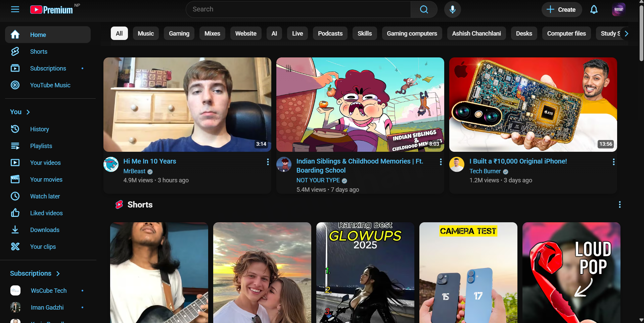The width and height of the screenshot is (644, 323).
Task: Open the MrBeast channel name link
Action: [134, 171]
